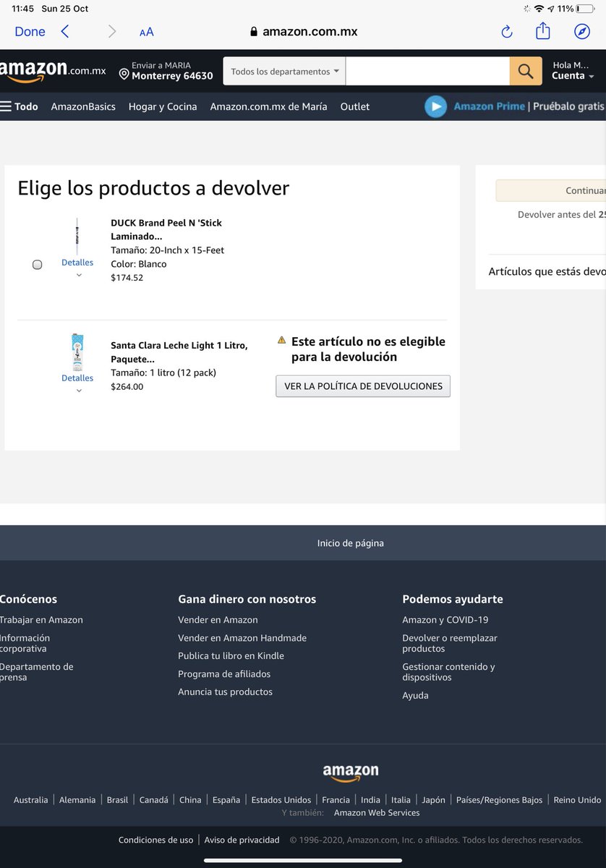Image resolution: width=606 pixels, height=868 pixels.
Task: Open Amazon.com.mx de María nav item
Action: pyautogui.click(x=268, y=106)
